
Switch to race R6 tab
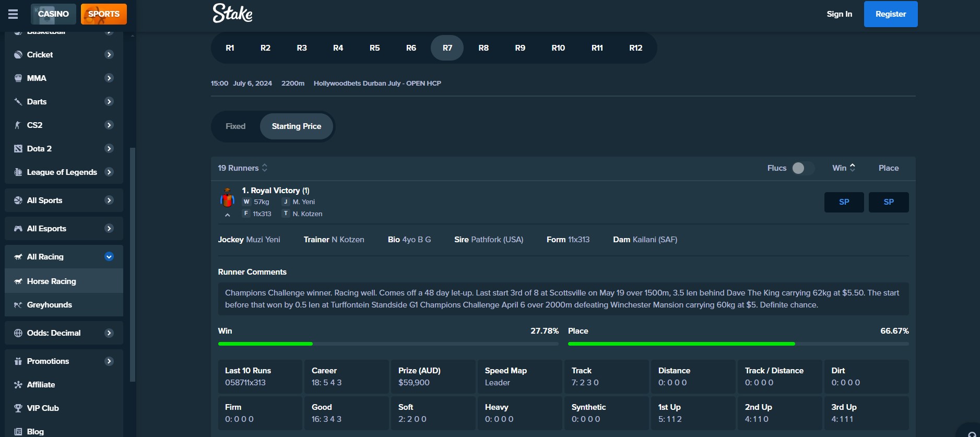click(411, 48)
